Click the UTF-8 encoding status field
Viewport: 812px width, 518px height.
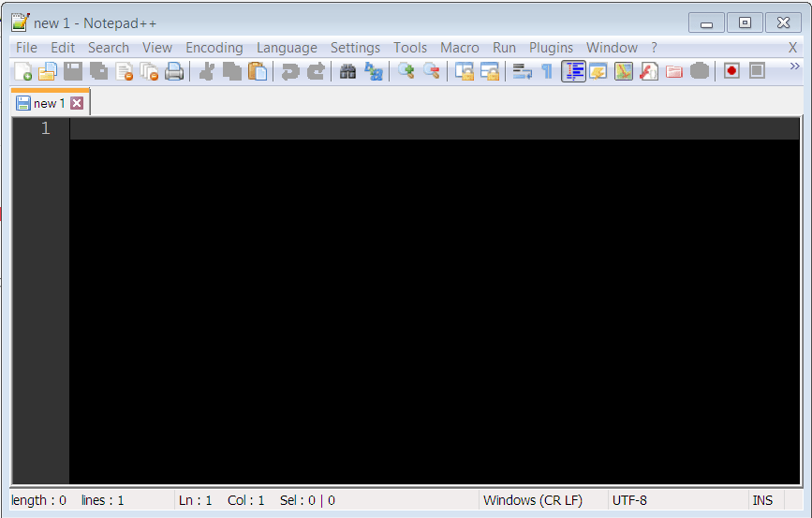(629, 500)
